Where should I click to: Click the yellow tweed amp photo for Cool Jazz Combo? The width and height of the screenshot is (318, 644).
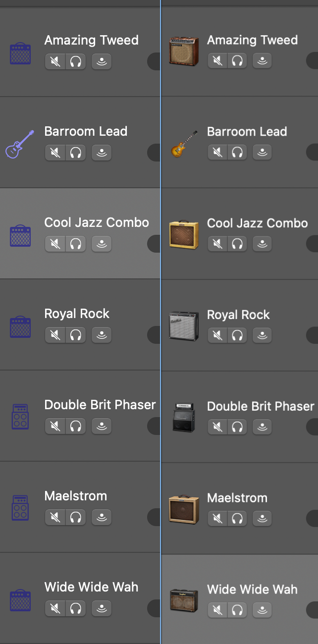(x=183, y=235)
